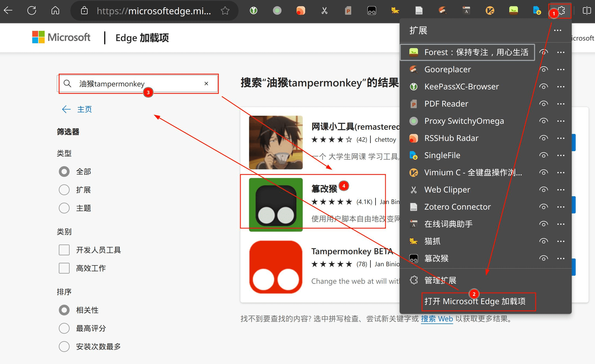Open more actions for RSSHub Radar
This screenshot has height=364, width=595.
coord(561,138)
